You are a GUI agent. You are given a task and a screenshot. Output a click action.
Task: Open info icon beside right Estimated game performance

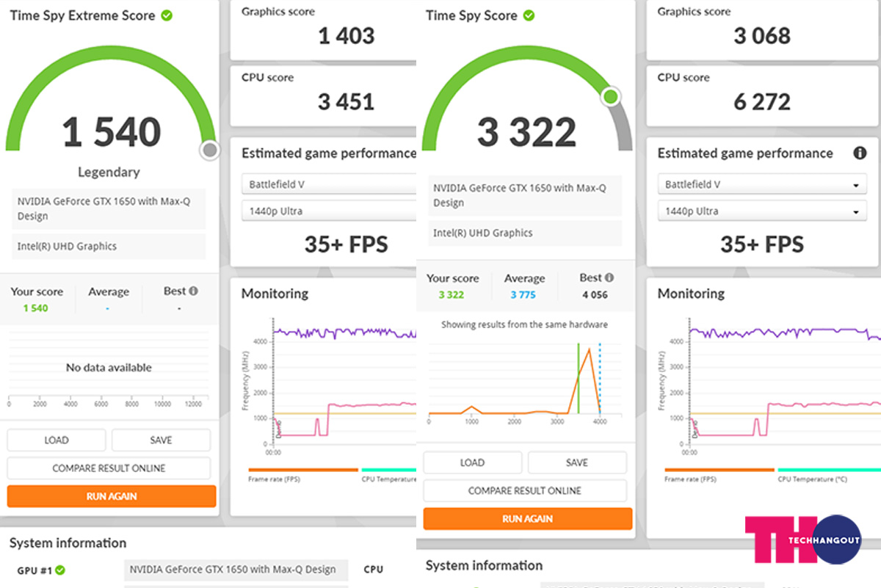[860, 153]
